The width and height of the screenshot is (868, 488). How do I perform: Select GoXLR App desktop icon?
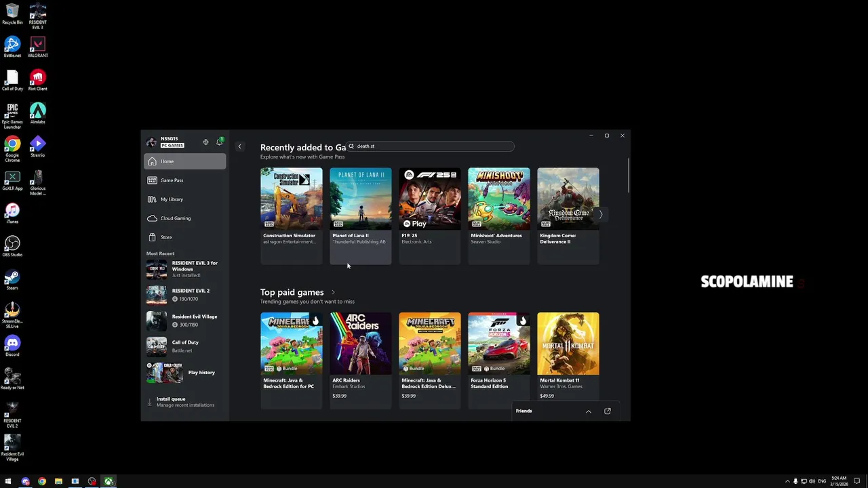tap(12, 180)
